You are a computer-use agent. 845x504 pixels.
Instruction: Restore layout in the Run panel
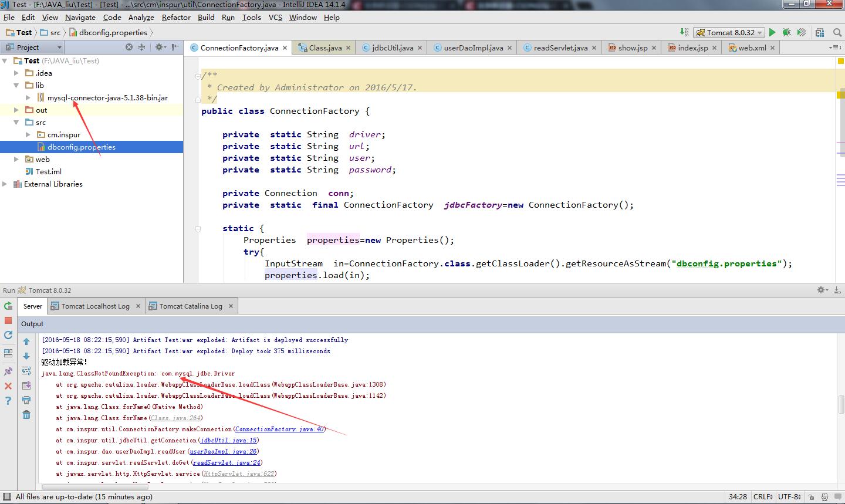(8, 353)
